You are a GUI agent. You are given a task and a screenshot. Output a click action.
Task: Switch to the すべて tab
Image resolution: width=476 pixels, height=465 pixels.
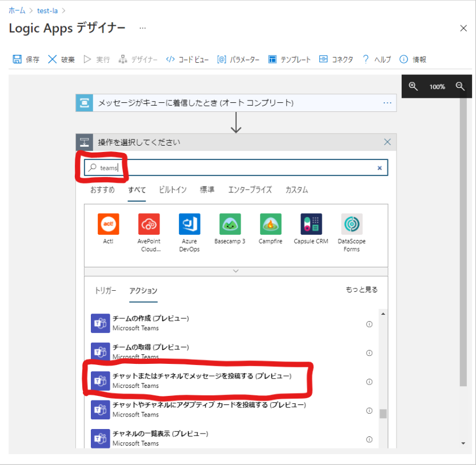[137, 190]
